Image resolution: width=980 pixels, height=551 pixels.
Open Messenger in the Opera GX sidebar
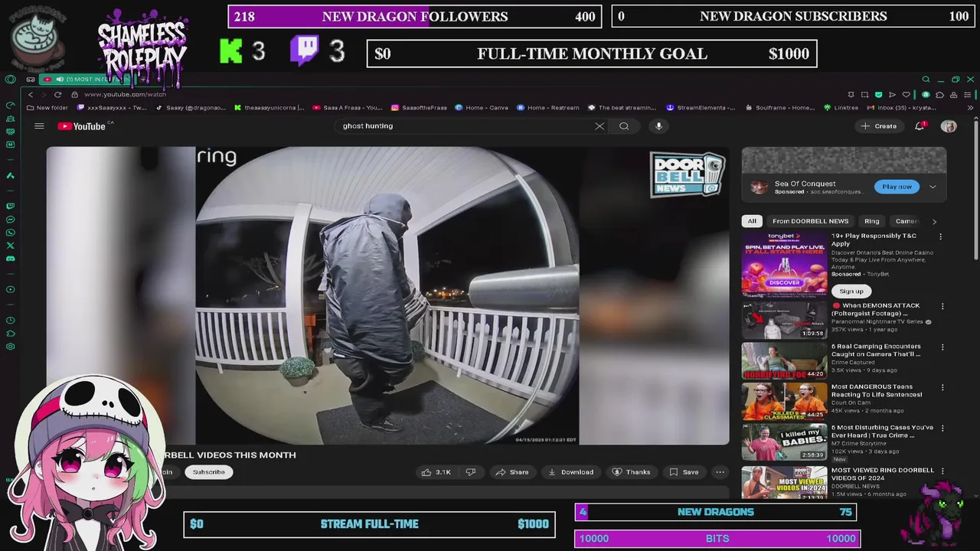pos(10,219)
